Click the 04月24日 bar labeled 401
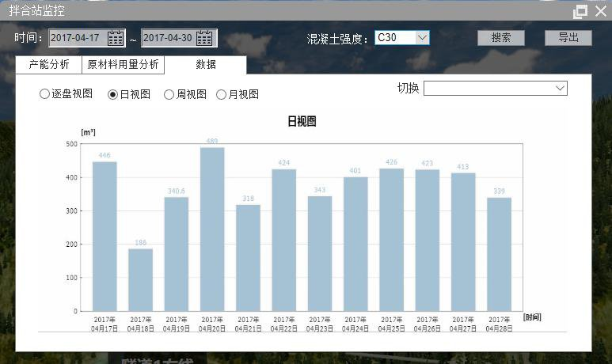This screenshot has height=364, width=612. [355, 244]
